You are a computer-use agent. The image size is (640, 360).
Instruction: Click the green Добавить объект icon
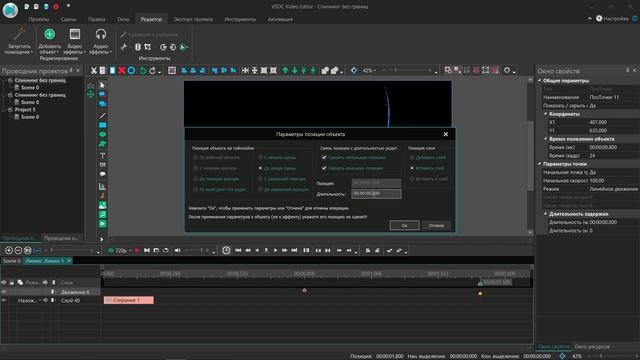coord(49,34)
